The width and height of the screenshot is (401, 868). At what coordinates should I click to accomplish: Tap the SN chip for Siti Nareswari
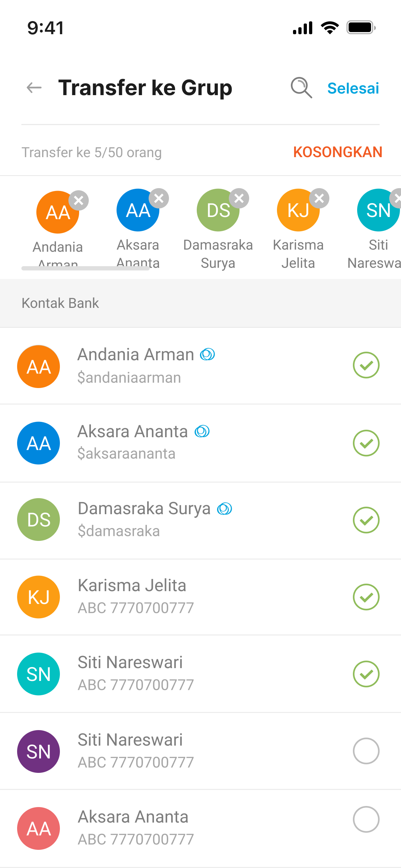(x=379, y=210)
